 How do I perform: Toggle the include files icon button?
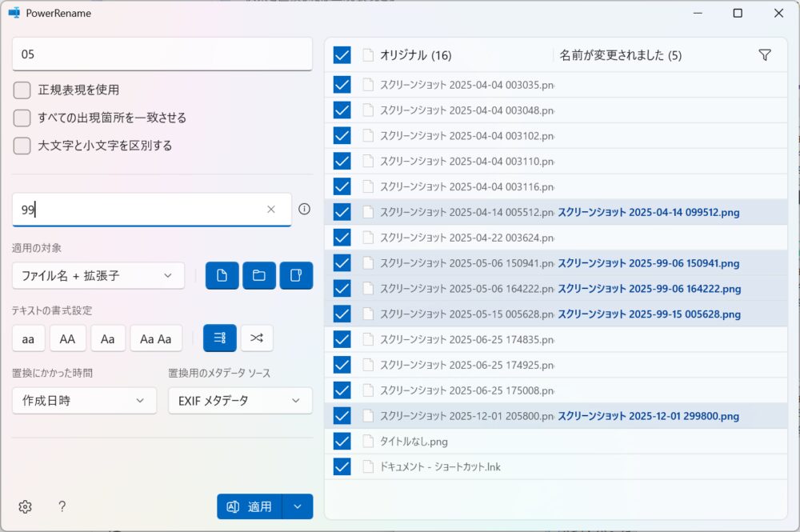click(222, 275)
